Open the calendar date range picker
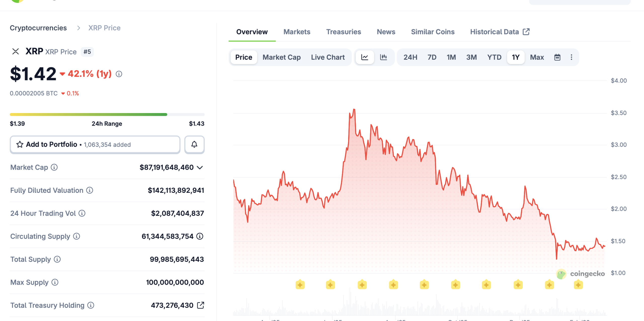Screen dimensions: 644x321 (x=557, y=57)
